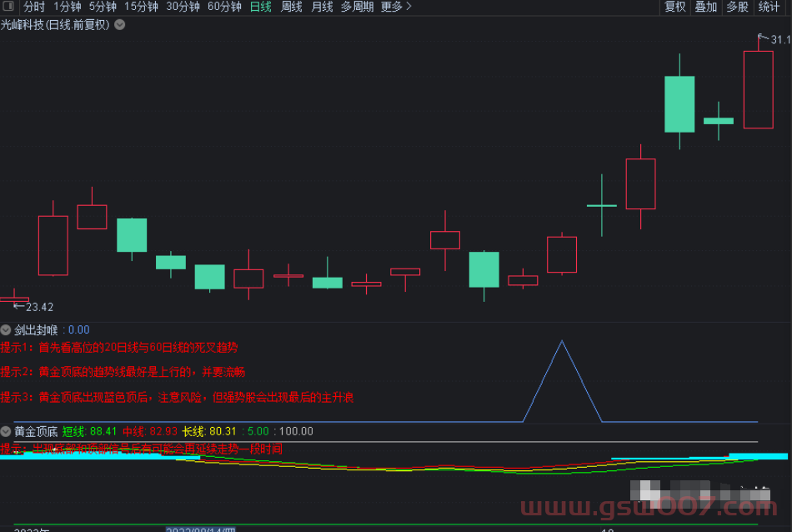
Task: Click the 统计 statistics button
Action: (x=769, y=7)
